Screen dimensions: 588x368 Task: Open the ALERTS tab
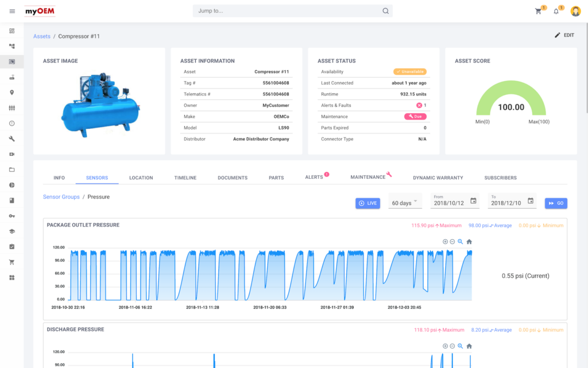(x=315, y=178)
